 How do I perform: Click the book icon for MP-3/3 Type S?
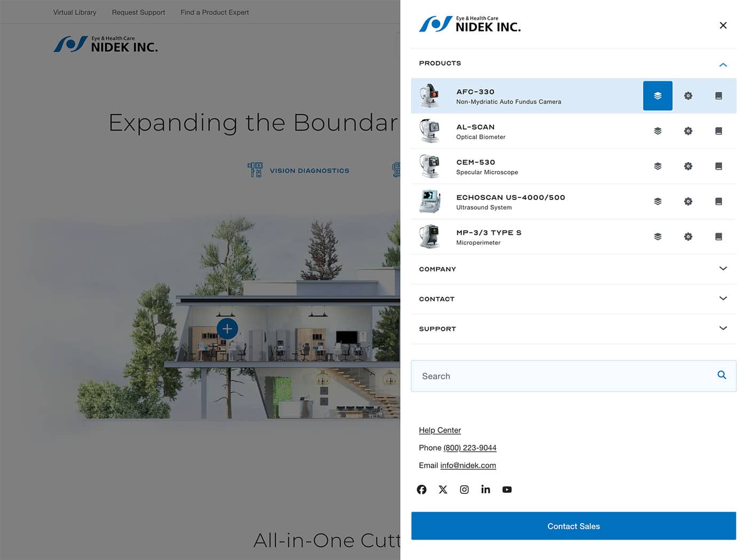pos(719,237)
